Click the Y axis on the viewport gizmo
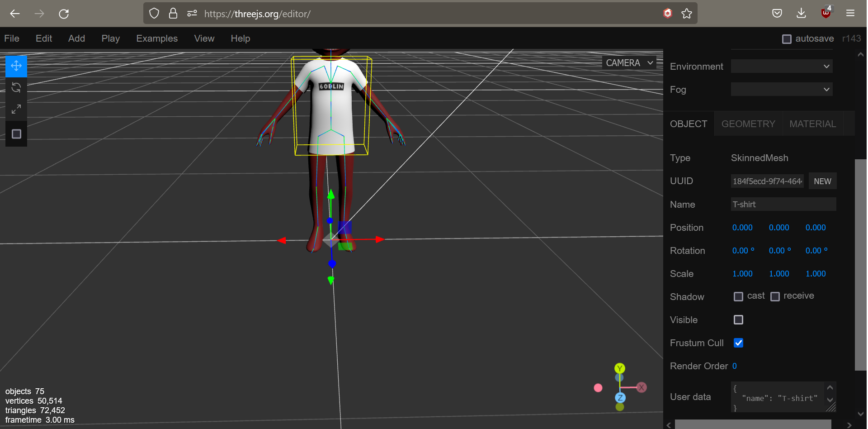This screenshot has width=868, height=429. (620, 368)
